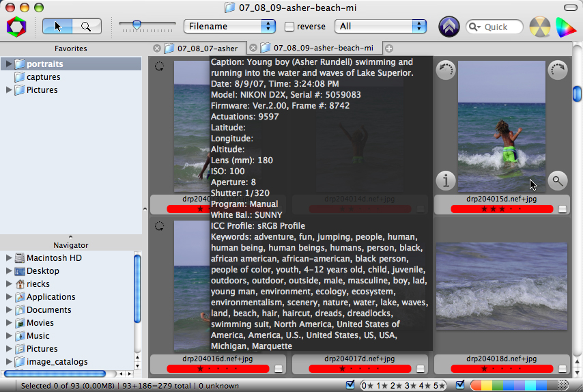The height and width of the screenshot is (392, 583).
Task: Open the Filename sort dropdown
Action: click(229, 27)
